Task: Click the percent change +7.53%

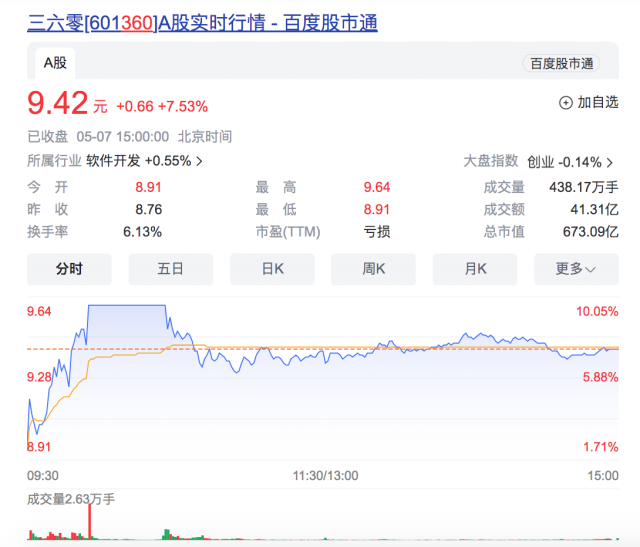Action: [183, 107]
